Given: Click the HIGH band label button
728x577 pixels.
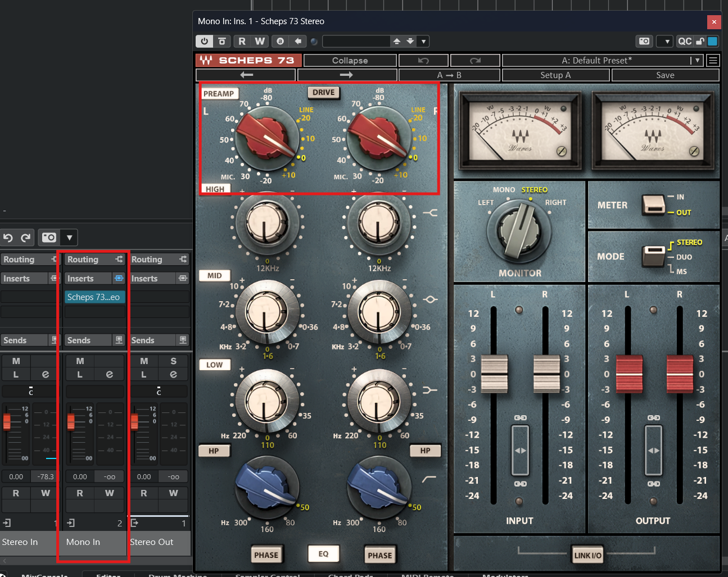Looking at the screenshot, I should point(215,189).
